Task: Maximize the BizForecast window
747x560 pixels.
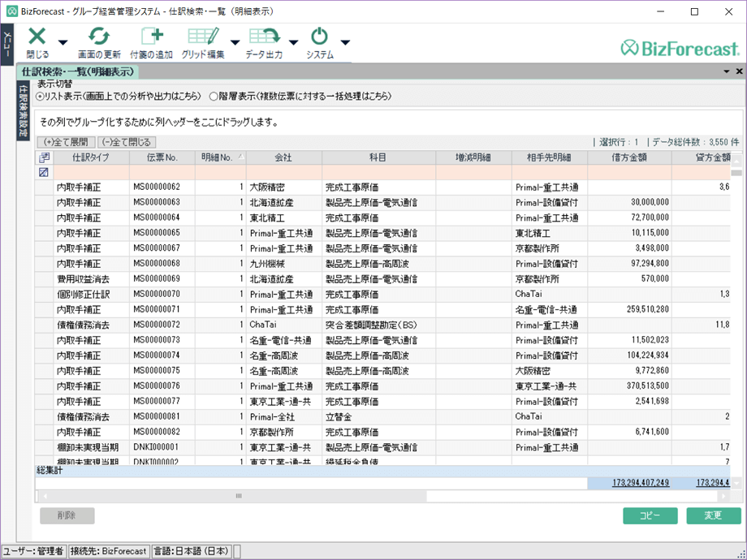Action: pyautogui.click(x=694, y=12)
